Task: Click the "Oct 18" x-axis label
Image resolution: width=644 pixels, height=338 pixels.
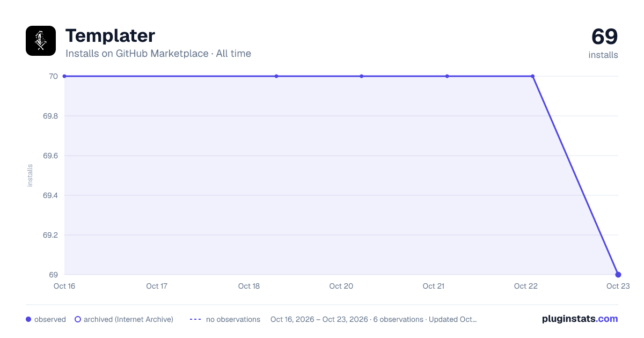Action: (249, 286)
